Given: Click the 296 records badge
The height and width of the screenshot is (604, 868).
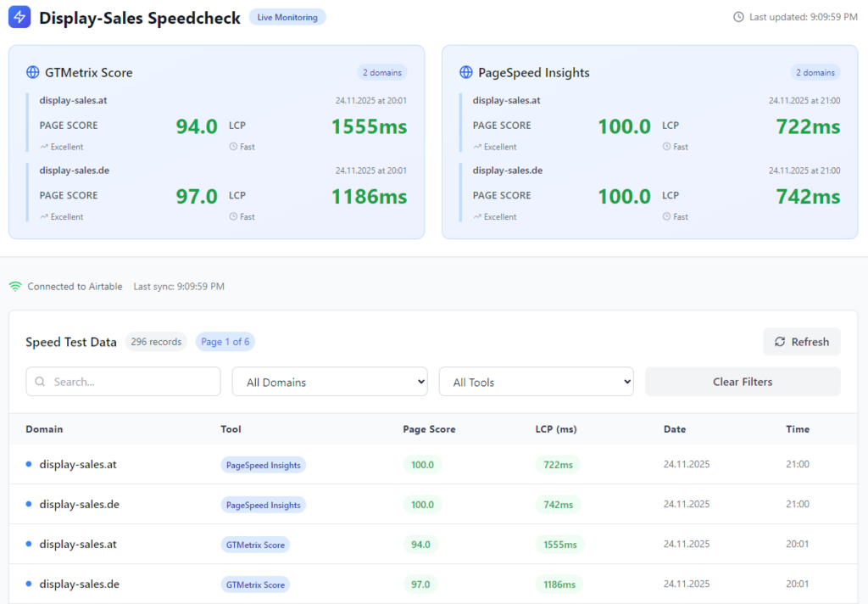Looking at the screenshot, I should click(156, 342).
